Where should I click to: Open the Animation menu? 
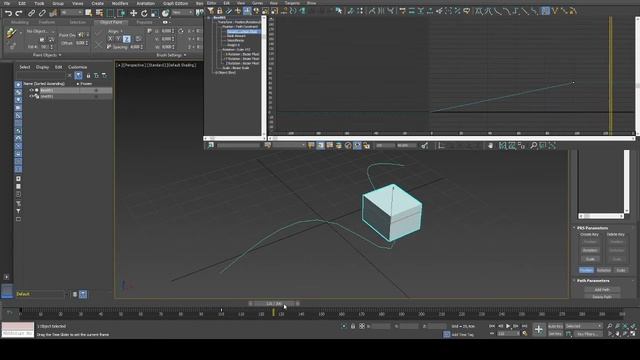(145, 3)
